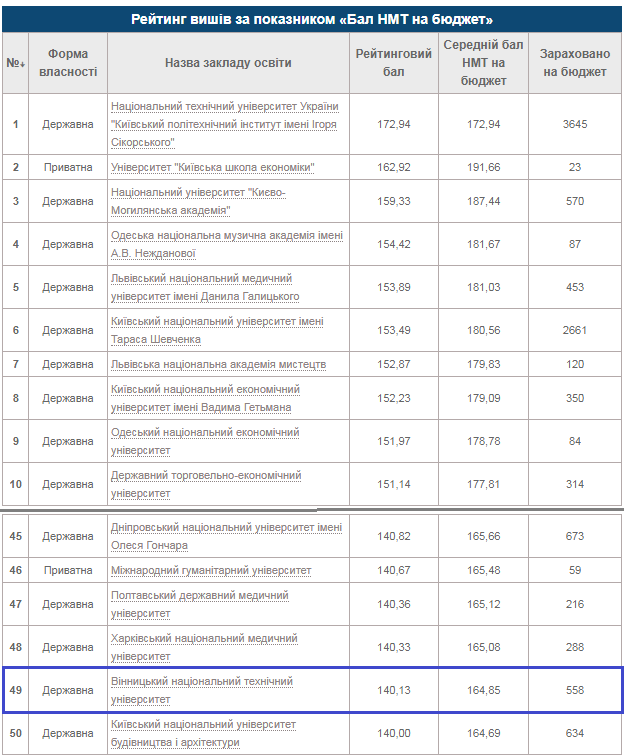
Task: Open Kyiv Polytechnic Institute Sikorsky link
Action: (x=225, y=124)
